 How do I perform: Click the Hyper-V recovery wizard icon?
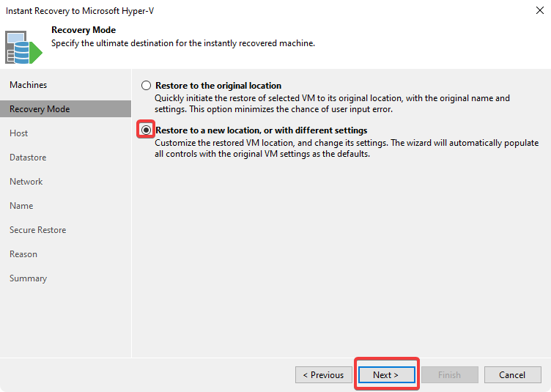[24, 46]
